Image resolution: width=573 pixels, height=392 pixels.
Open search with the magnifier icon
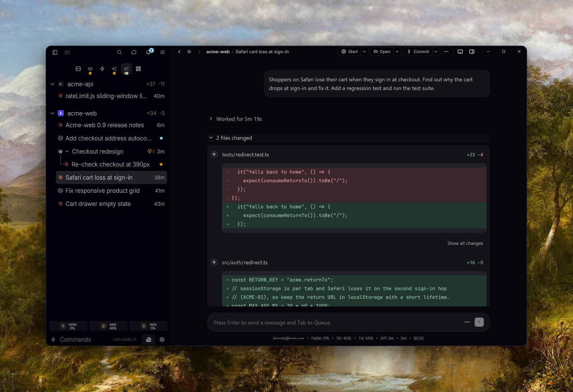119,52
